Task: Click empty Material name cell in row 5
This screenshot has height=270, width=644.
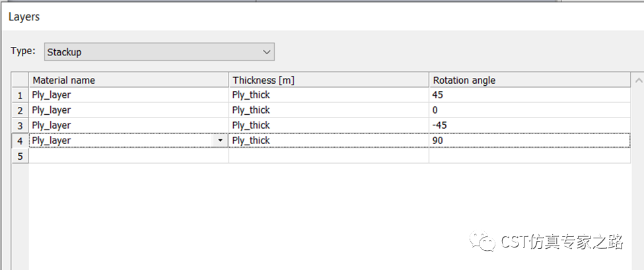Action: click(129, 156)
